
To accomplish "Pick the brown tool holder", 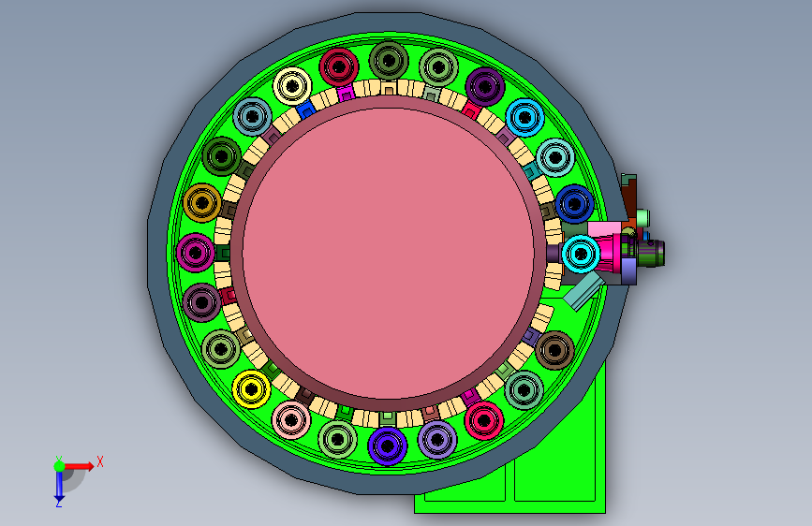I will [554, 350].
